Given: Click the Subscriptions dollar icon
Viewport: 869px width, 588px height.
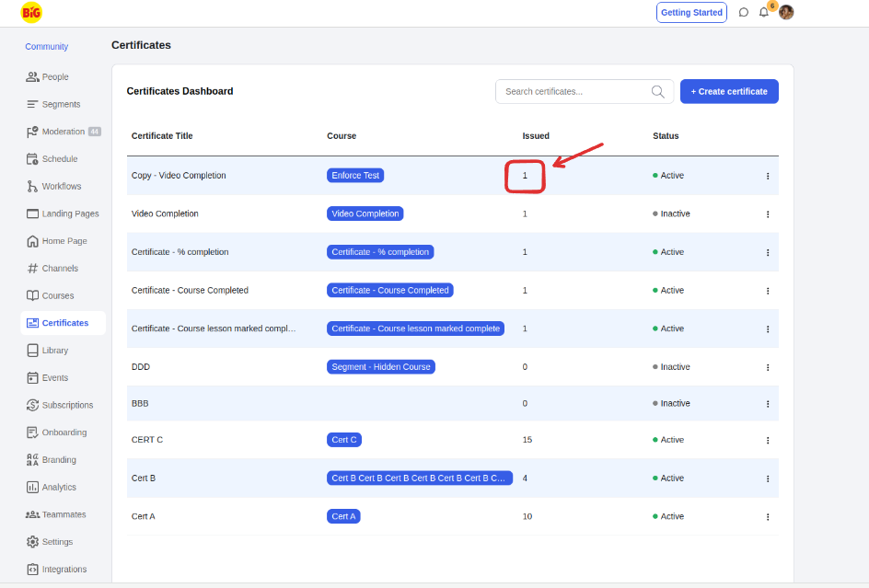Looking at the screenshot, I should [33, 405].
